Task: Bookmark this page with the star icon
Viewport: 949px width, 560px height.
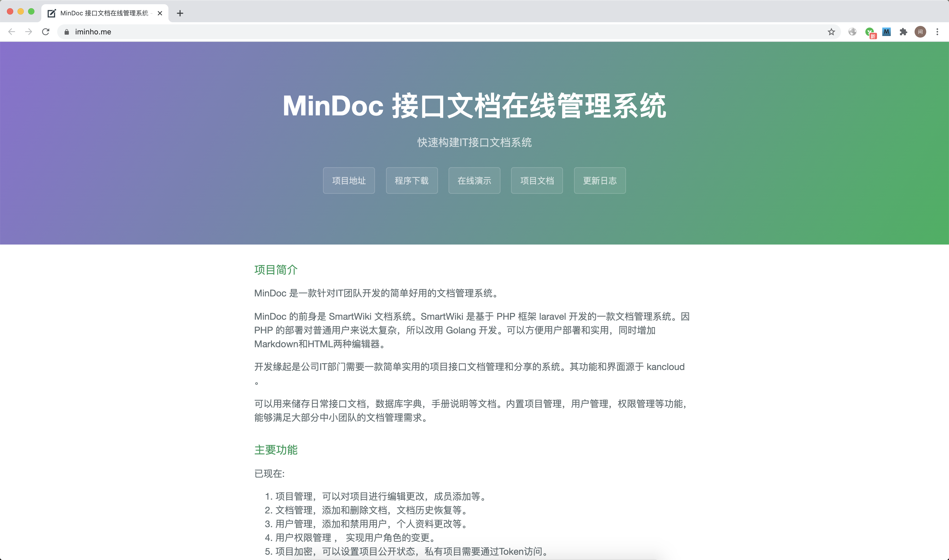Action: click(x=831, y=32)
